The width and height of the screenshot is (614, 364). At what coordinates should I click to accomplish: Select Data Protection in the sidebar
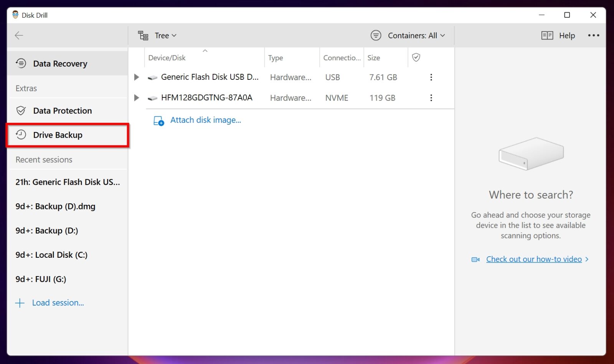(x=63, y=110)
